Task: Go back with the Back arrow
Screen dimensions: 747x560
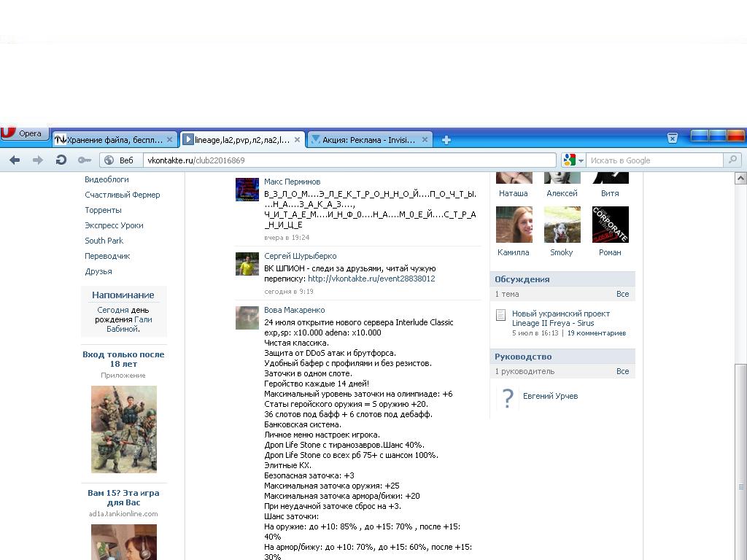Action: pyautogui.click(x=15, y=160)
